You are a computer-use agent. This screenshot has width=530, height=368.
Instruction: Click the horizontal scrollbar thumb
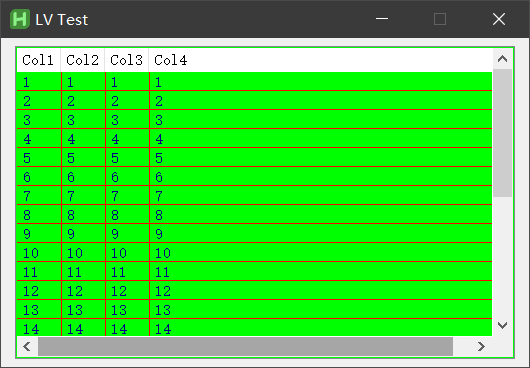245,346
